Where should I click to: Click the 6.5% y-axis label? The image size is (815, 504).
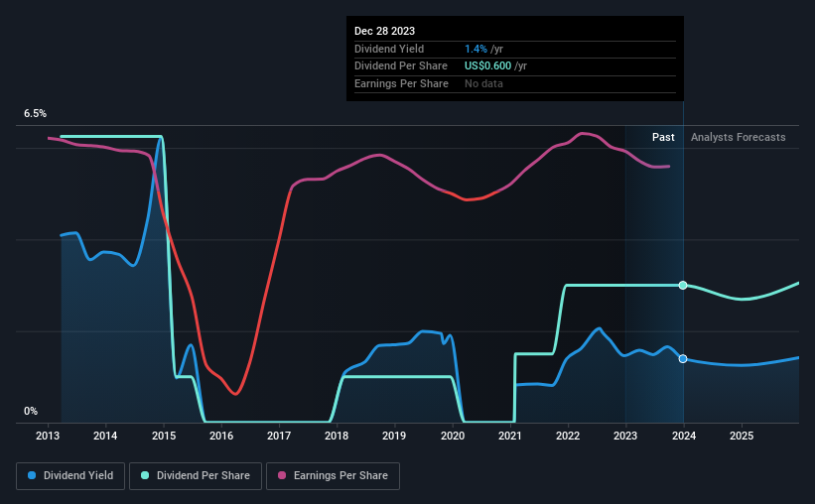(35, 113)
